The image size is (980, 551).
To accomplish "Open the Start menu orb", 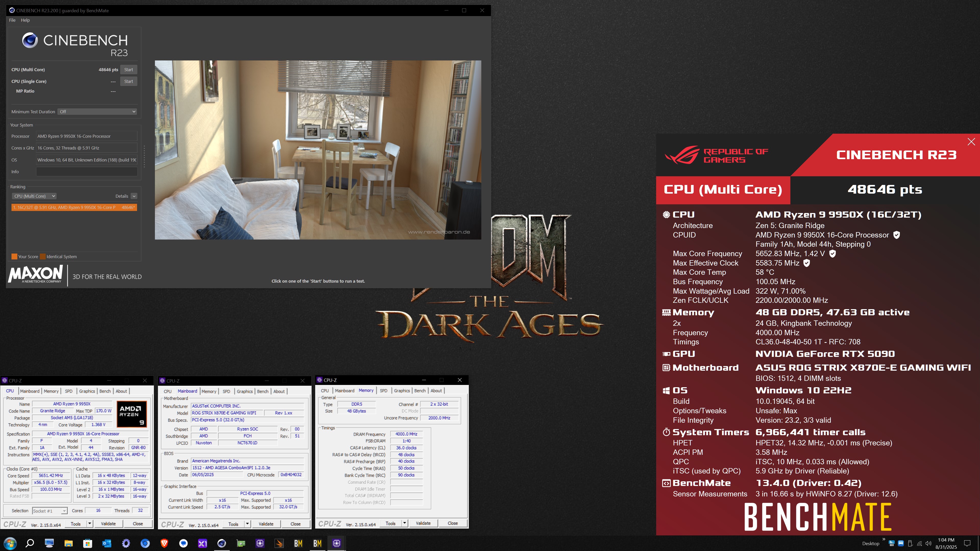I will [x=10, y=543].
